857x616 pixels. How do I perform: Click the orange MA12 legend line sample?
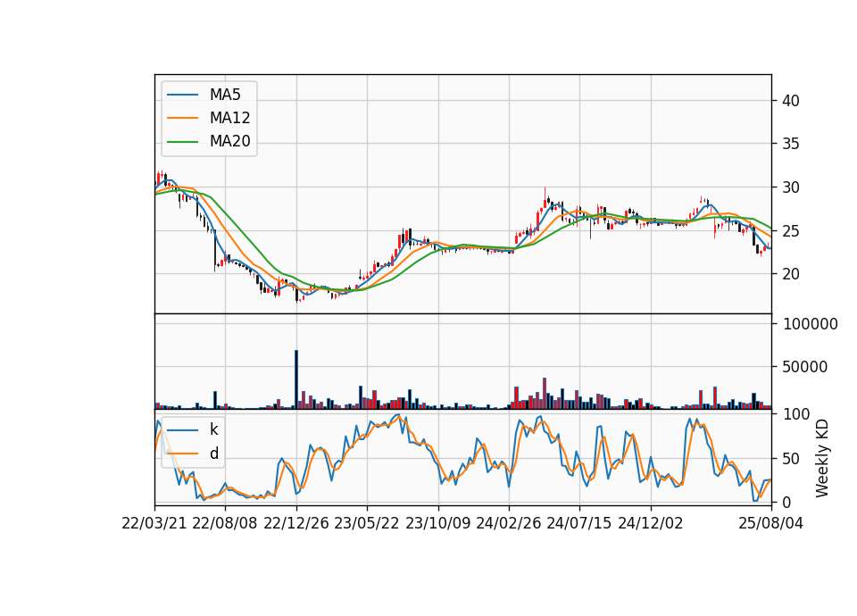click(182, 118)
